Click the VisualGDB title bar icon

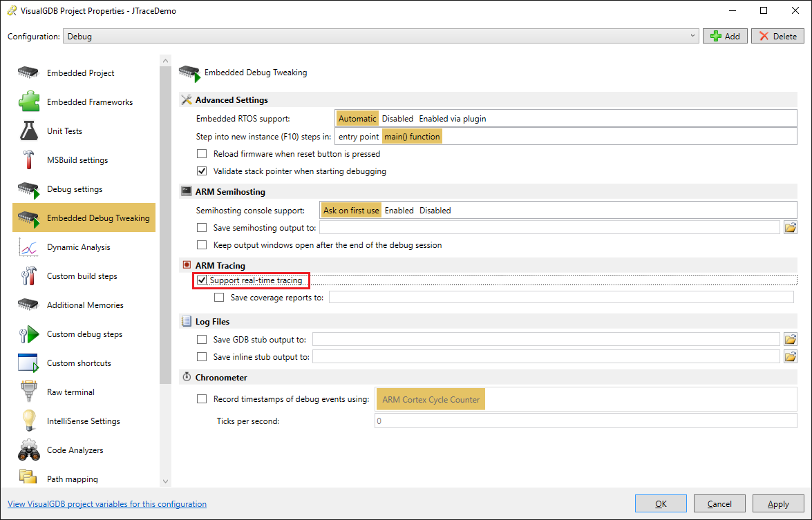(11, 10)
